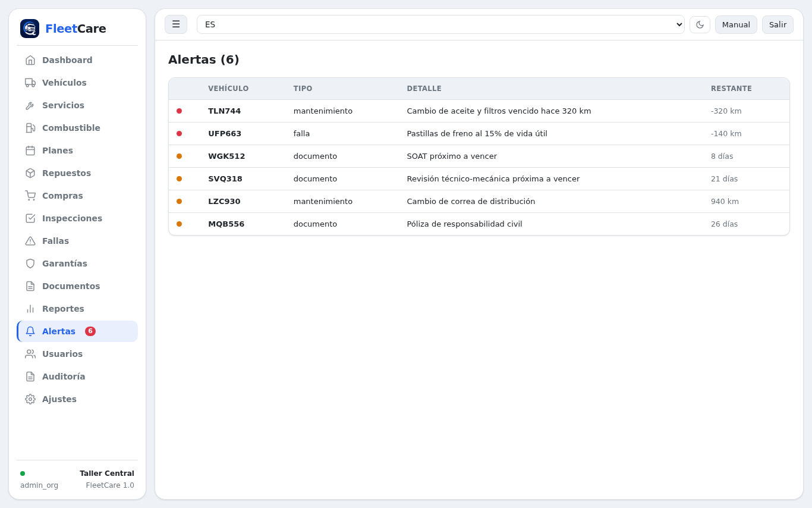Screen dimensions: 812x508
Task: Click the Dashboard house icon
Action: [x=30, y=60]
